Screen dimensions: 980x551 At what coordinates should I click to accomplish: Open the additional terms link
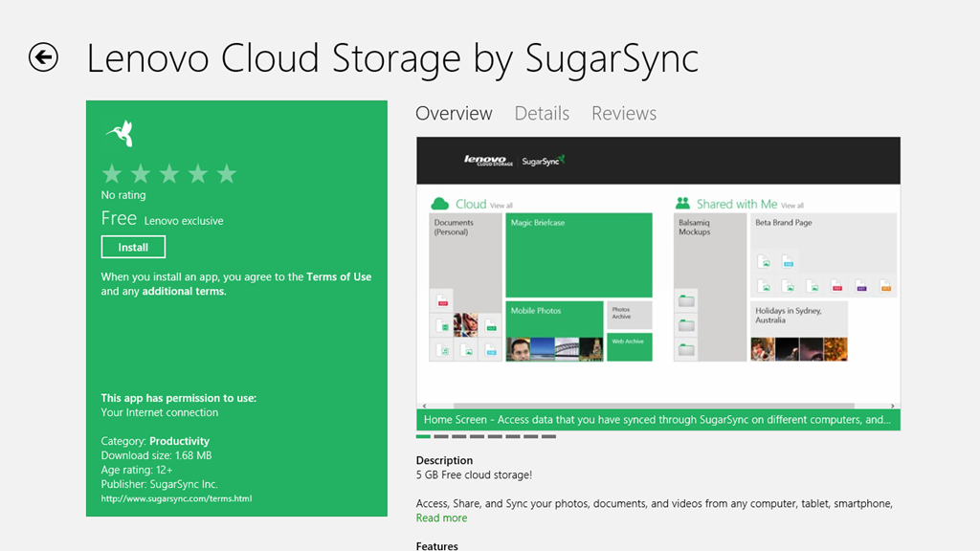coord(184,292)
